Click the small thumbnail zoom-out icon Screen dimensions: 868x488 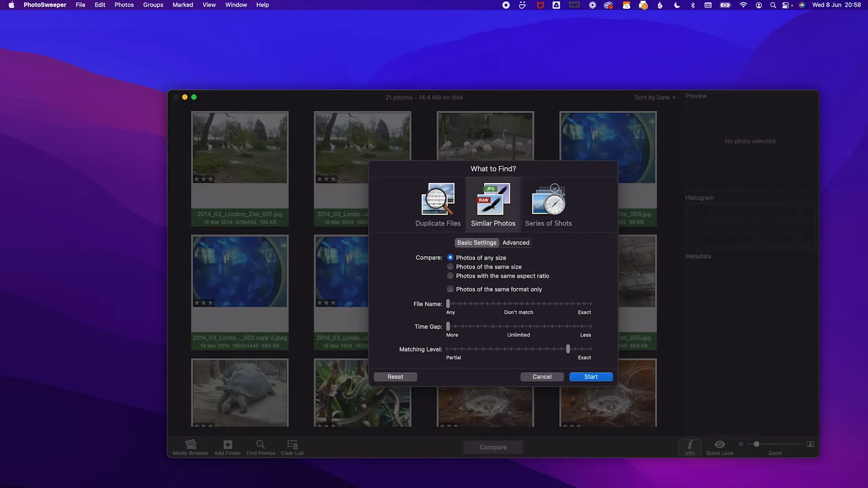click(741, 444)
